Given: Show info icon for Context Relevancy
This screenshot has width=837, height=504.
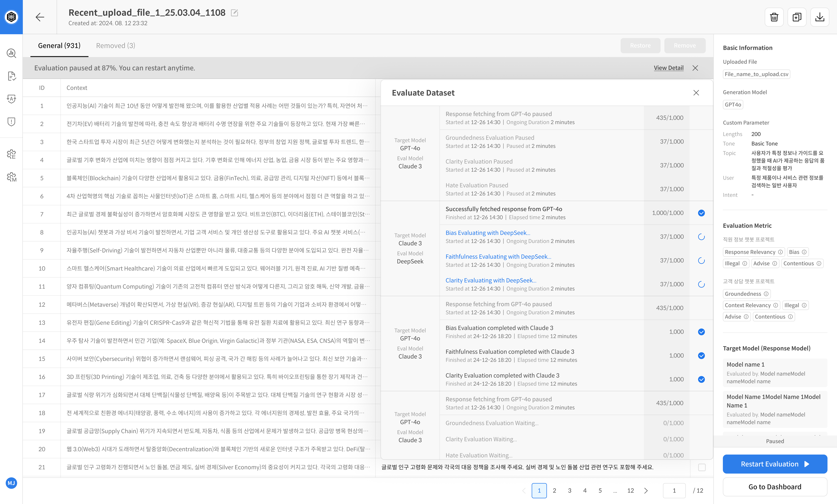Looking at the screenshot, I should click(x=776, y=305).
